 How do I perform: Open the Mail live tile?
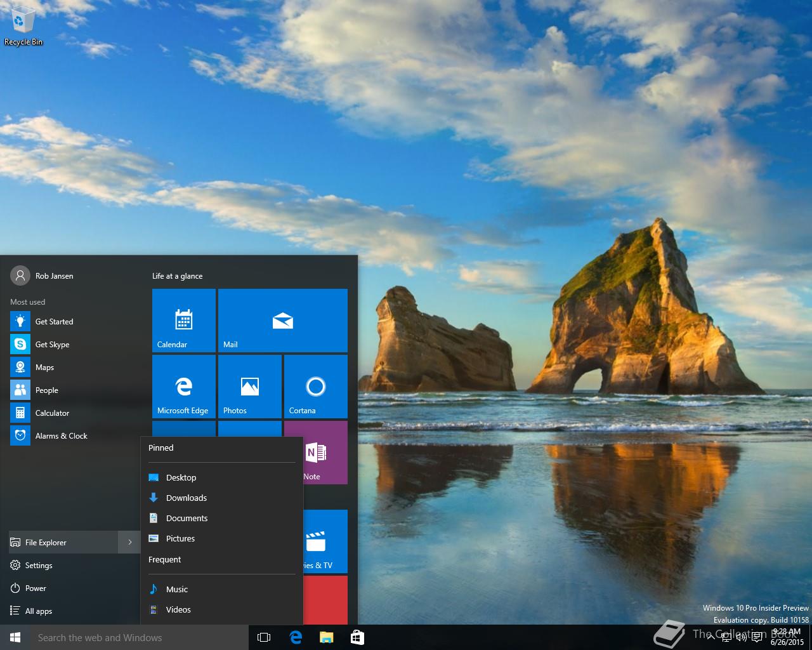(283, 321)
